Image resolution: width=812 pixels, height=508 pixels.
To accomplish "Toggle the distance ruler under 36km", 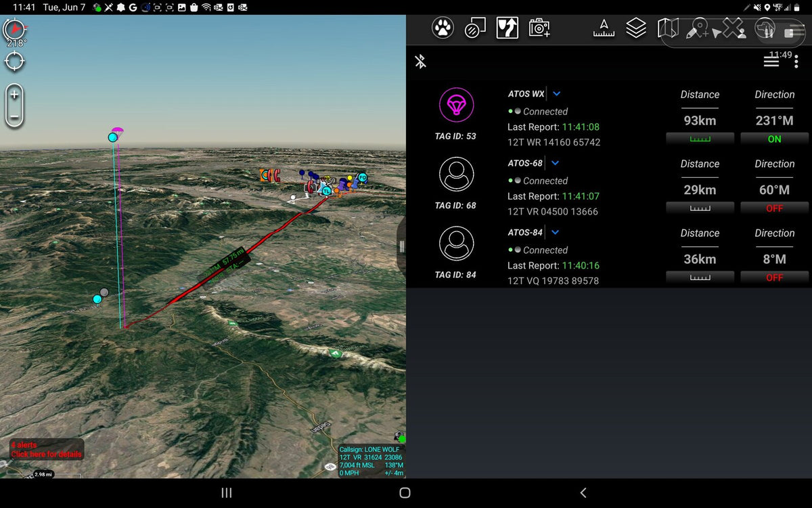I will pyautogui.click(x=700, y=277).
